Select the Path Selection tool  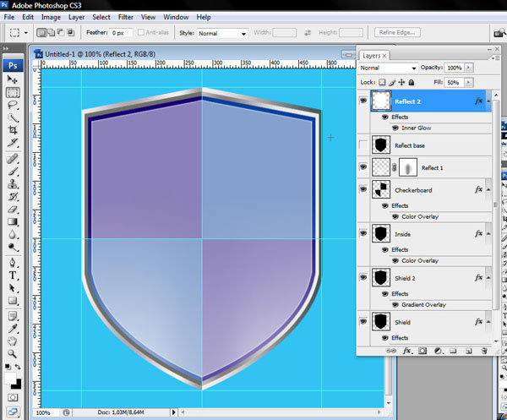pyautogui.click(x=13, y=288)
